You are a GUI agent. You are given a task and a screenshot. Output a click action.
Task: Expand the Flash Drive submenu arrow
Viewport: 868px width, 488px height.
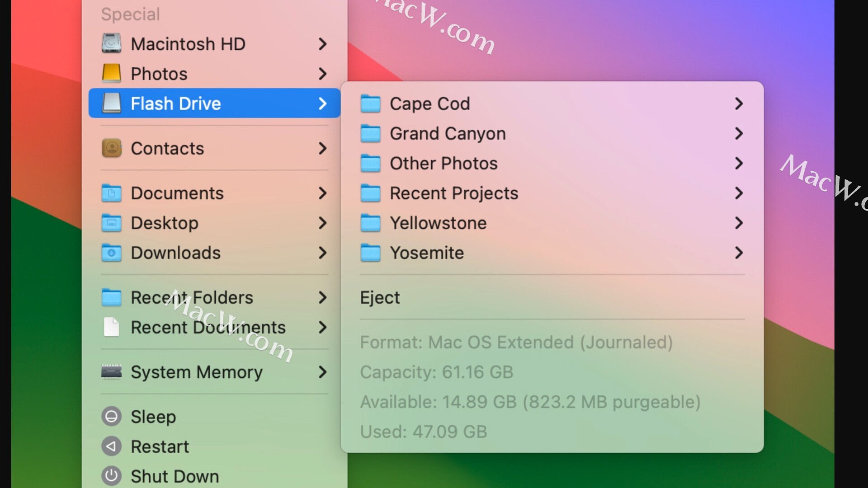322,103
